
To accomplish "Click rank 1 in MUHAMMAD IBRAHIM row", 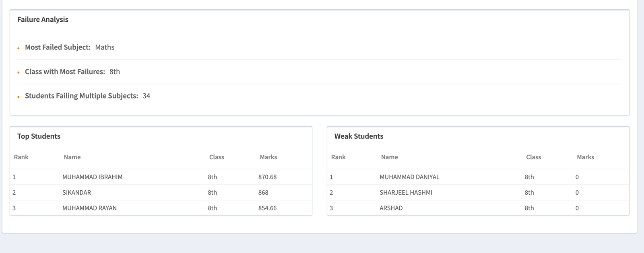I will coord(14,177).
